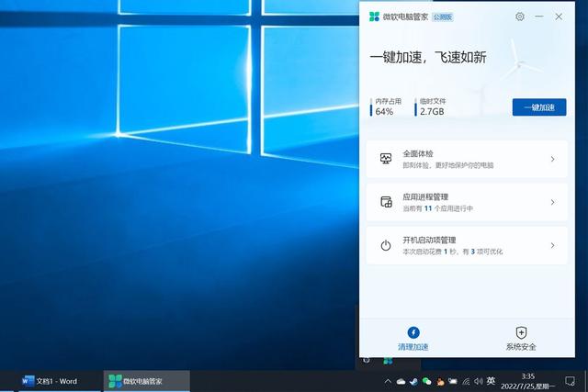Screen dimensions: 588x392
Task: Click the 系统安全 shield icon
Action: tap(521, 332)
